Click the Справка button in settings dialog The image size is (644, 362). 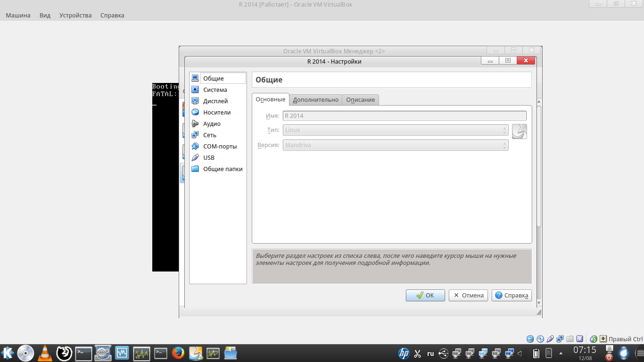pos(512,296)
